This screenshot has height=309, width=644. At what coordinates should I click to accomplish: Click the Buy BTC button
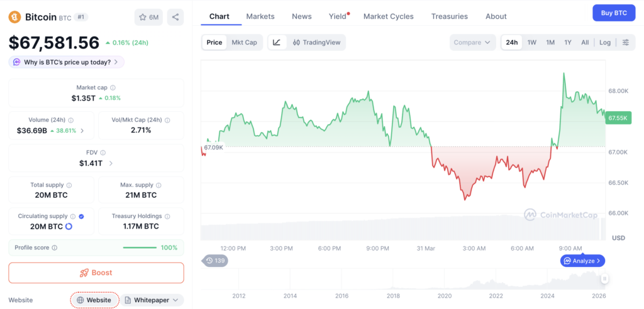pos(614,13)
